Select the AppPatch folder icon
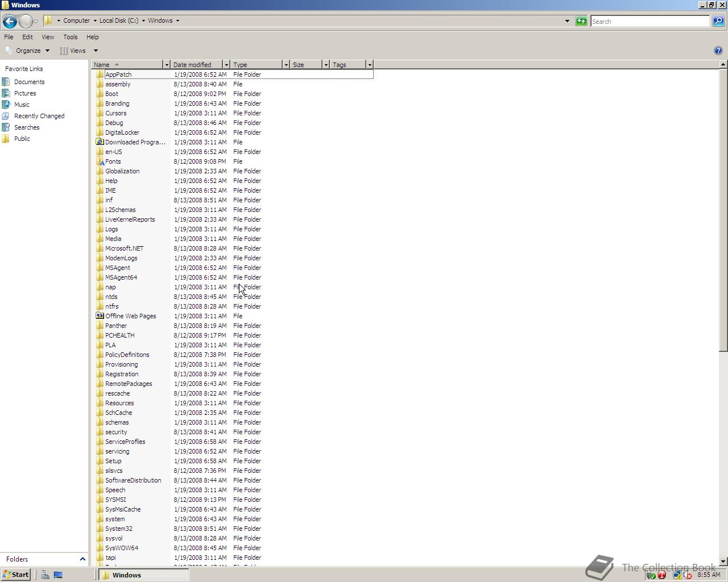The height and width of the screenshot is (582, 728). [x=100, y=74]
